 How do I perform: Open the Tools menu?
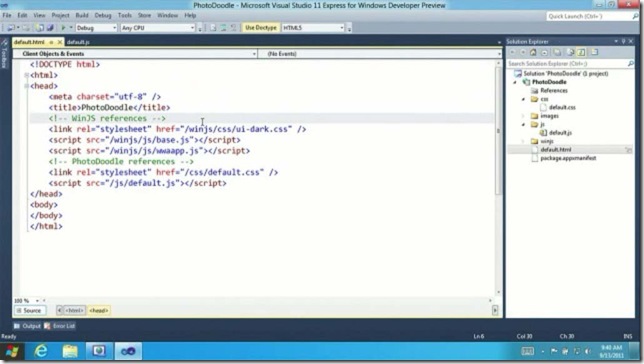click(x=125, y=15)
